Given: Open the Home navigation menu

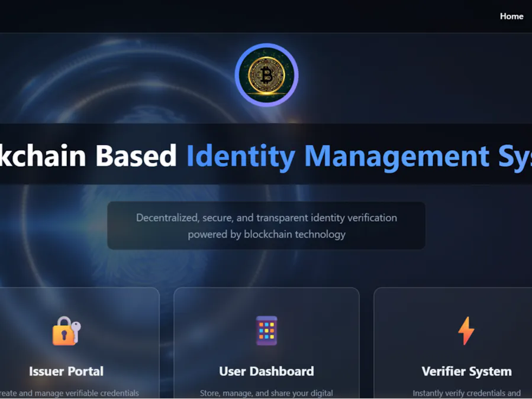Looking at the screenshot, I should pyautogui.click(x=511, y=16).
